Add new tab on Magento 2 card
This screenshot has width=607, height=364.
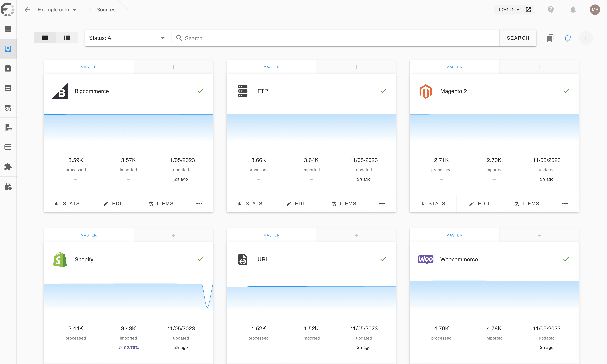click(x=539, y=67)
